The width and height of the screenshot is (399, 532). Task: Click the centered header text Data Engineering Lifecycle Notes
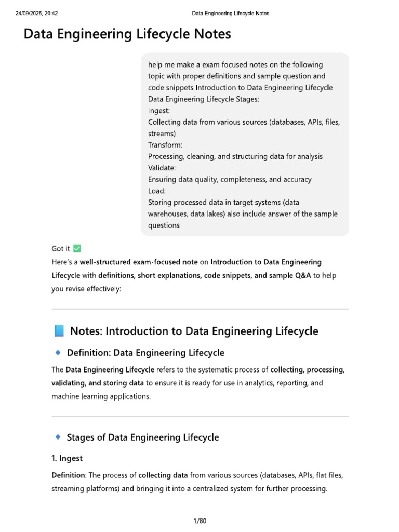pyautogui.click(x=230, y=13)
